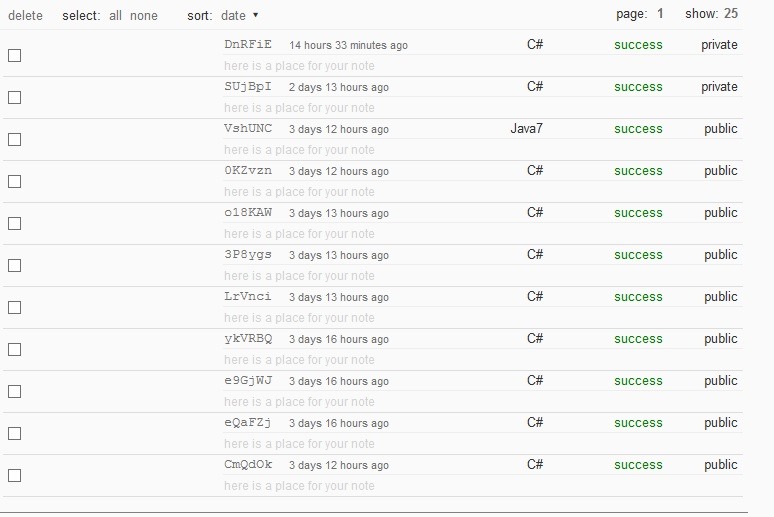This screenshot has width=774, height=517.
Task: Click 'private' visibility of SUjBpI
Action: coord(719,87)
